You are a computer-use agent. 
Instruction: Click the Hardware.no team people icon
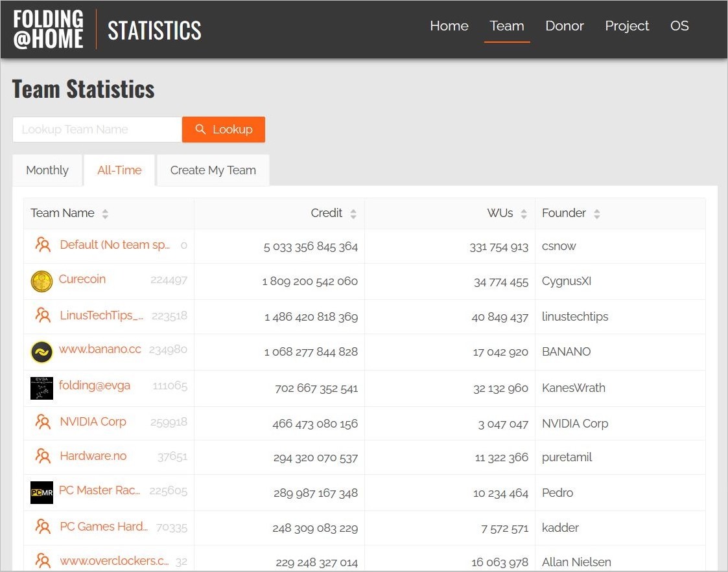click(43, 457)
